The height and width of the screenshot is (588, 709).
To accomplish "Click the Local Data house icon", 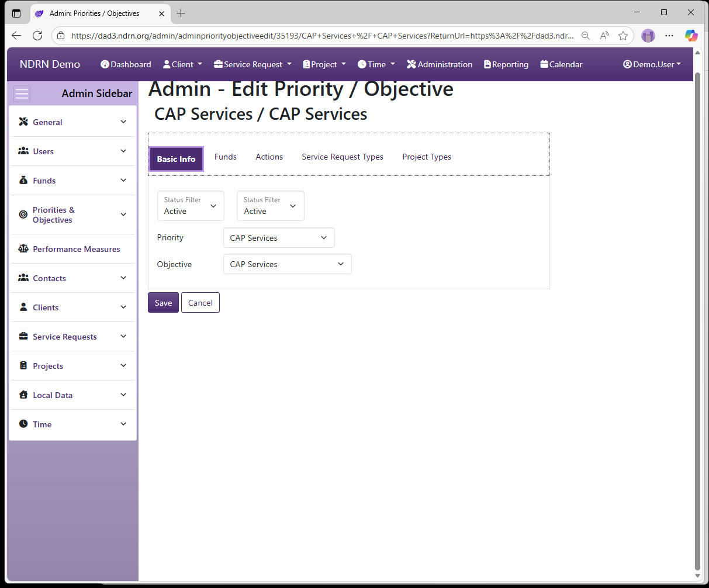I will pyautogui.click(x=23, y=395).
